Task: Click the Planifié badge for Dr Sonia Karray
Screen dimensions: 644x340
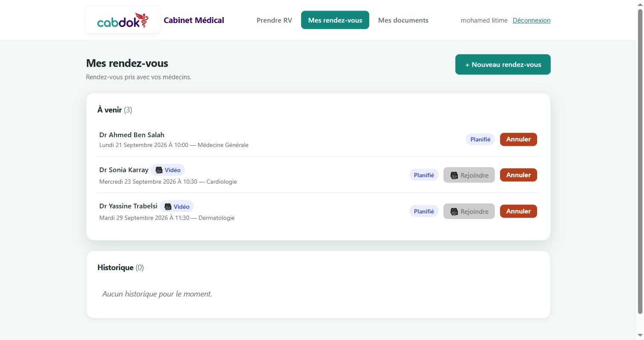Action: [424, 175]
